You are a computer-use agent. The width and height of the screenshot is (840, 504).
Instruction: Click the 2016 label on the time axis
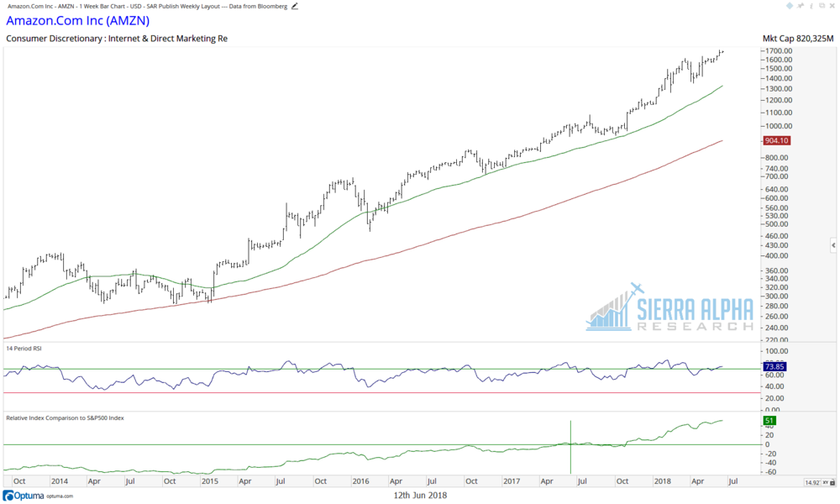360,481
